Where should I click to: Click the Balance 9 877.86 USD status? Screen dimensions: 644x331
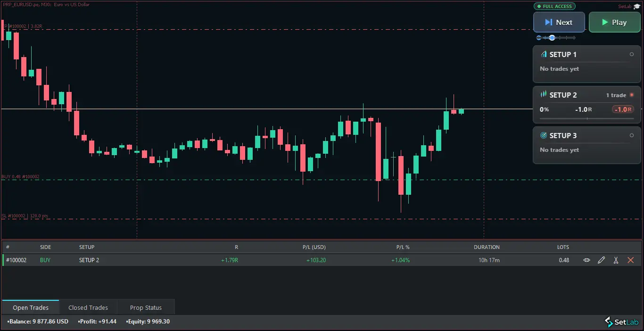tap(38, 322)
